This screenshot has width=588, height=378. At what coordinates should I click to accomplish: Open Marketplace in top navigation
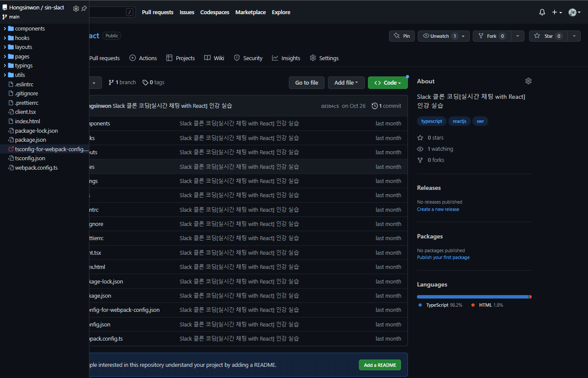tap(251, 12)
